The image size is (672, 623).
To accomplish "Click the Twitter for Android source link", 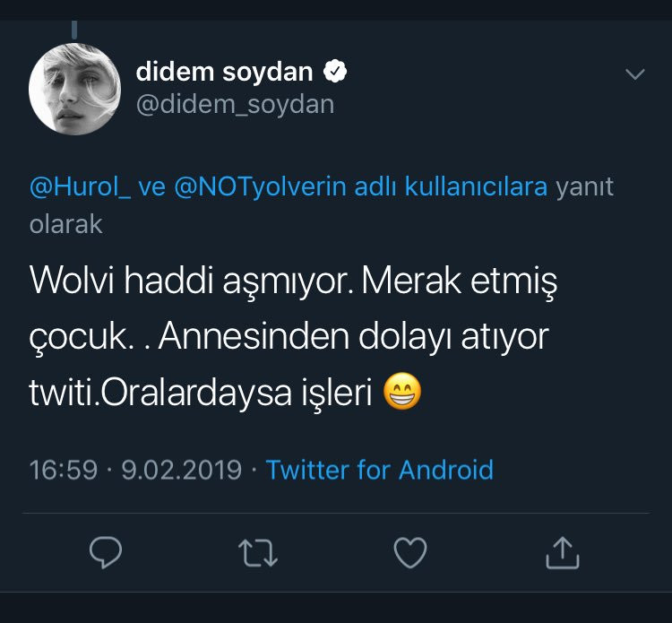I will click(x=380, y=470).
